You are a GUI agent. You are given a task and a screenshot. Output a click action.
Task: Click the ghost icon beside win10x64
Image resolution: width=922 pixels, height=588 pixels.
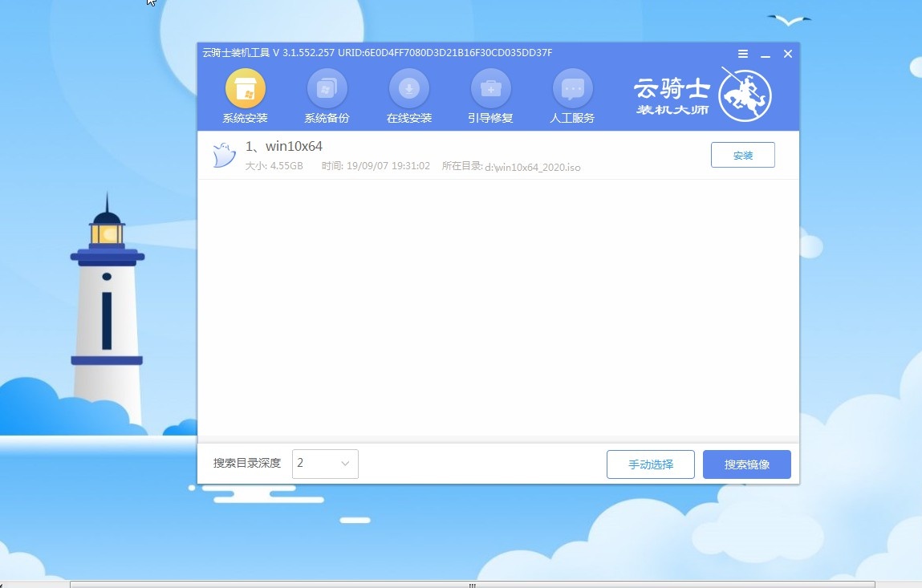click(x=223, y=156)
